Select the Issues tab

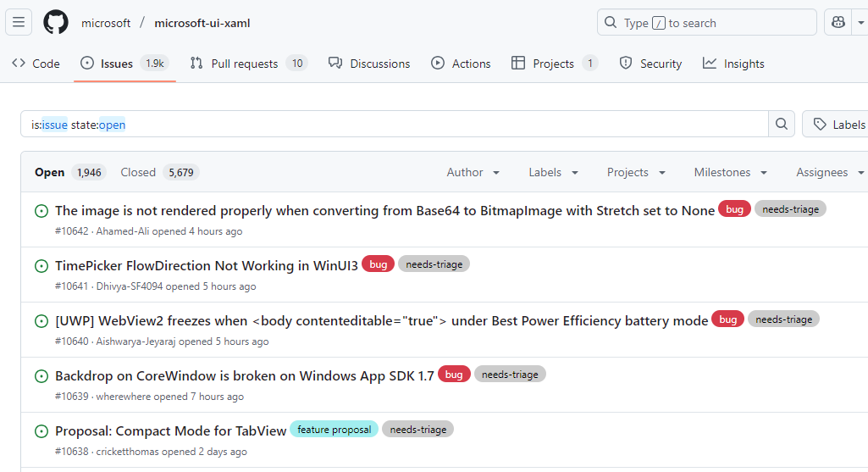click(124, 64)
